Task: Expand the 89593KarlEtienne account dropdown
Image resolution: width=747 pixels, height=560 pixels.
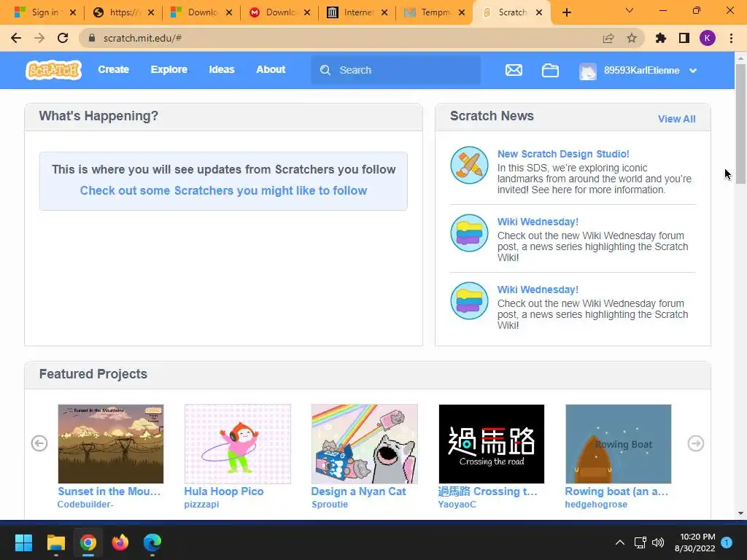Action: [x=693, y=71]
